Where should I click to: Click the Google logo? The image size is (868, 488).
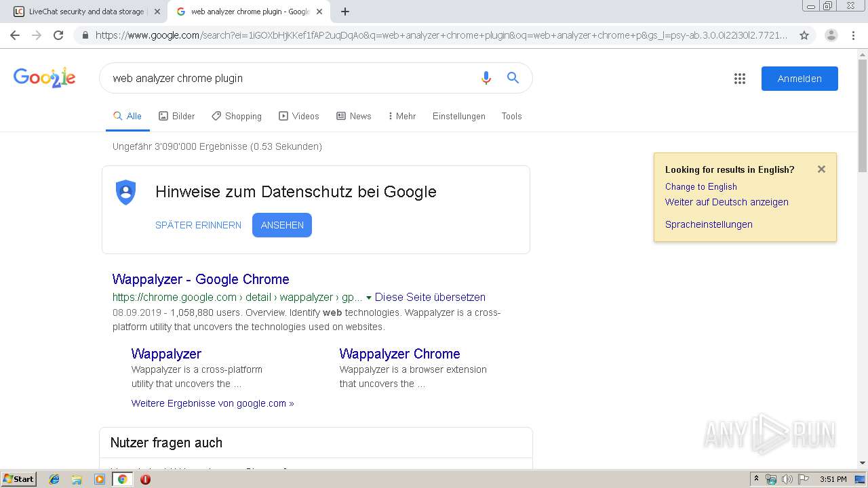(44, 78)
